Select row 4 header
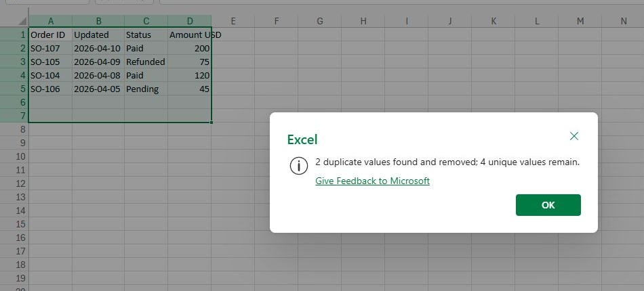The image size is (644, 291). [14, 75]
